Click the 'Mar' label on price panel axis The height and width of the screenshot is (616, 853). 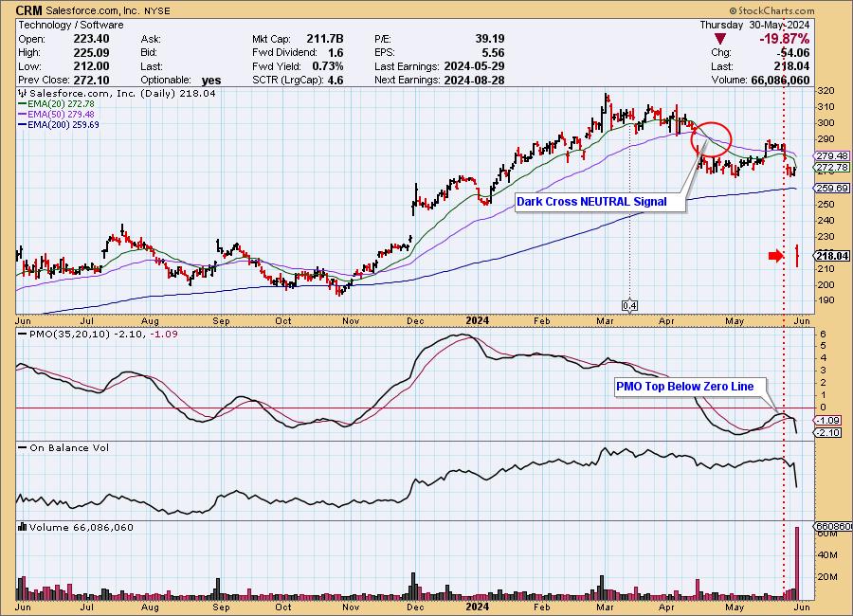[x=605, y=321]
